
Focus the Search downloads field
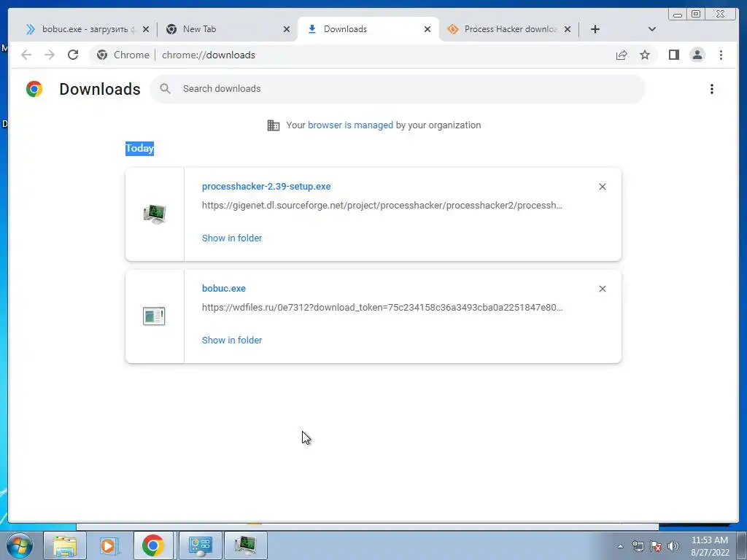[x=398, y=88]
